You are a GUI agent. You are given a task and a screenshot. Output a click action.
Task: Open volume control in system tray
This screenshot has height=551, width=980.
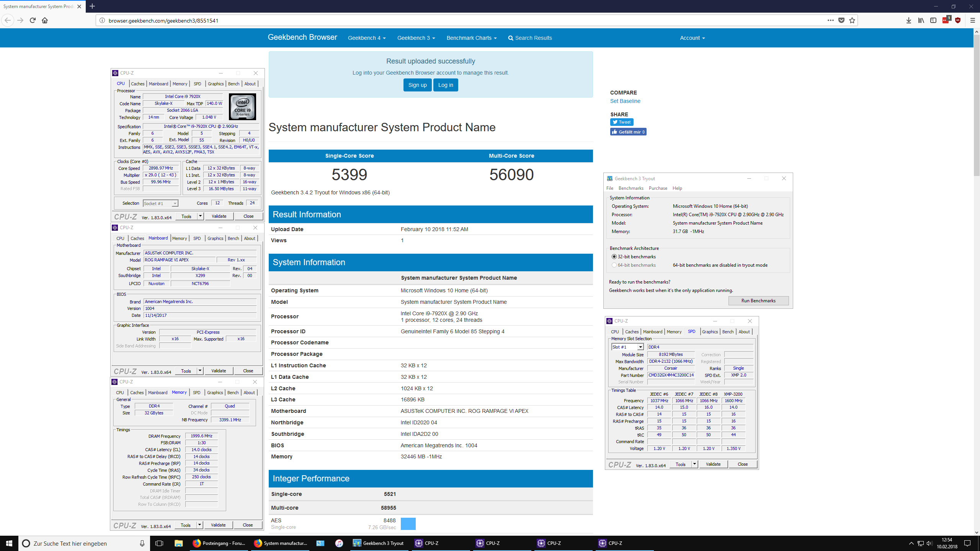click(929, 543)
